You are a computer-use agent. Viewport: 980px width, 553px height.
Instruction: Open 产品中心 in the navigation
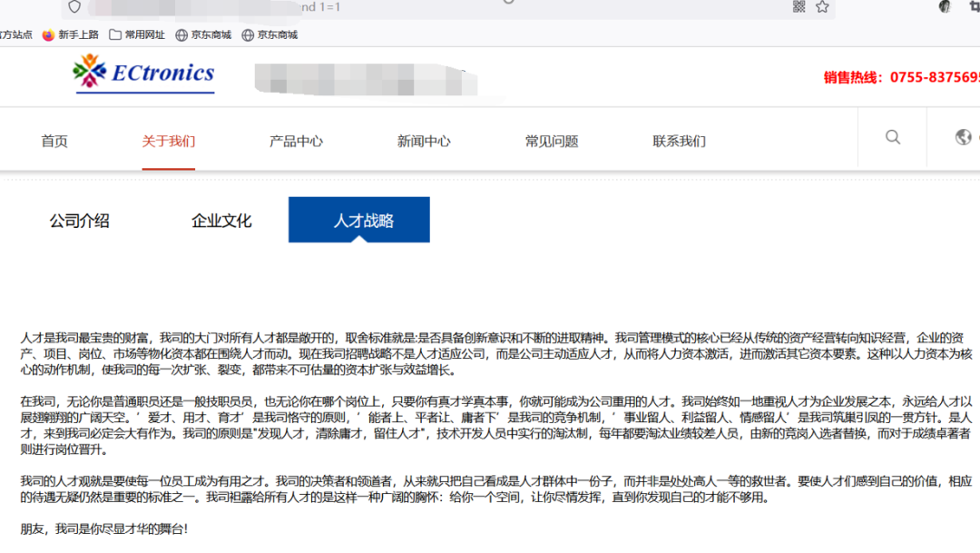296,142
